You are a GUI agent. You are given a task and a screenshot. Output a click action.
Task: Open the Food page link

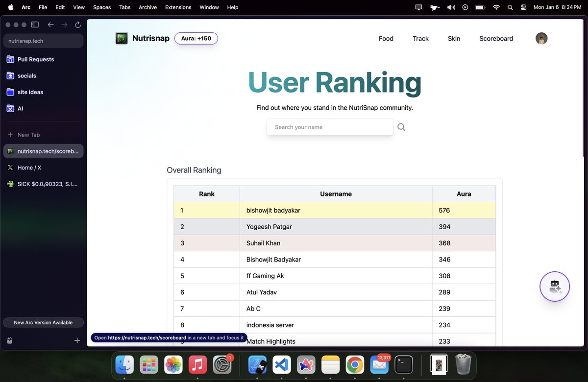tap(386, 38)
